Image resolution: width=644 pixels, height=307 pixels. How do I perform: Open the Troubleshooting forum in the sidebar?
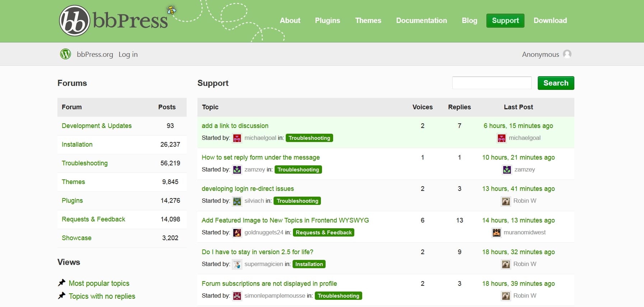click(x=85, y=163)
